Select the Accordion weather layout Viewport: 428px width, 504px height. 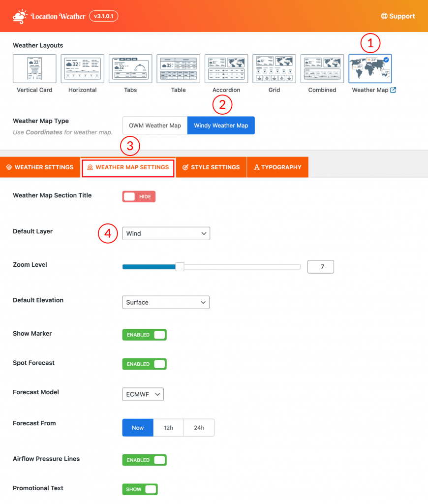pos(226,68)
